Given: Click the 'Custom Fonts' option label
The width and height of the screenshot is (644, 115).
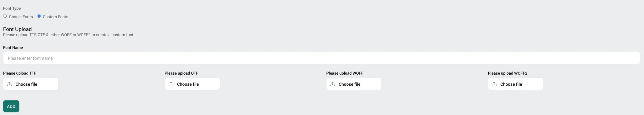Looking at the screenshot, I should coord(55,17).
